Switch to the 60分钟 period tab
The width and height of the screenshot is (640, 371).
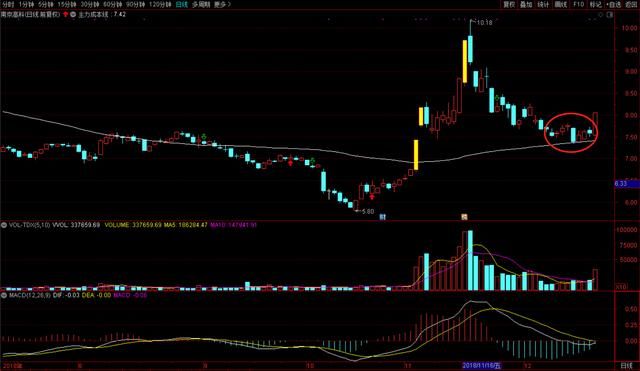coord(112,4)
